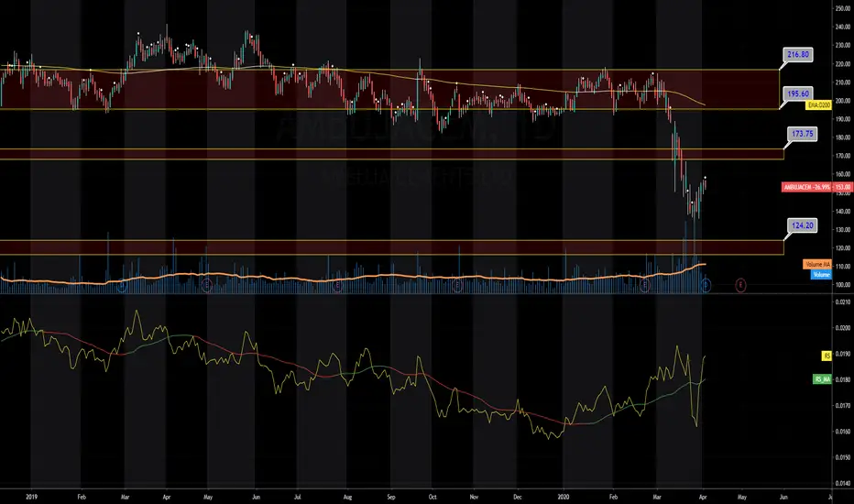Click the orange Volume MA label
Image resolution: width=854 pixels, height=504 pixels.
(x=817, y=264)
